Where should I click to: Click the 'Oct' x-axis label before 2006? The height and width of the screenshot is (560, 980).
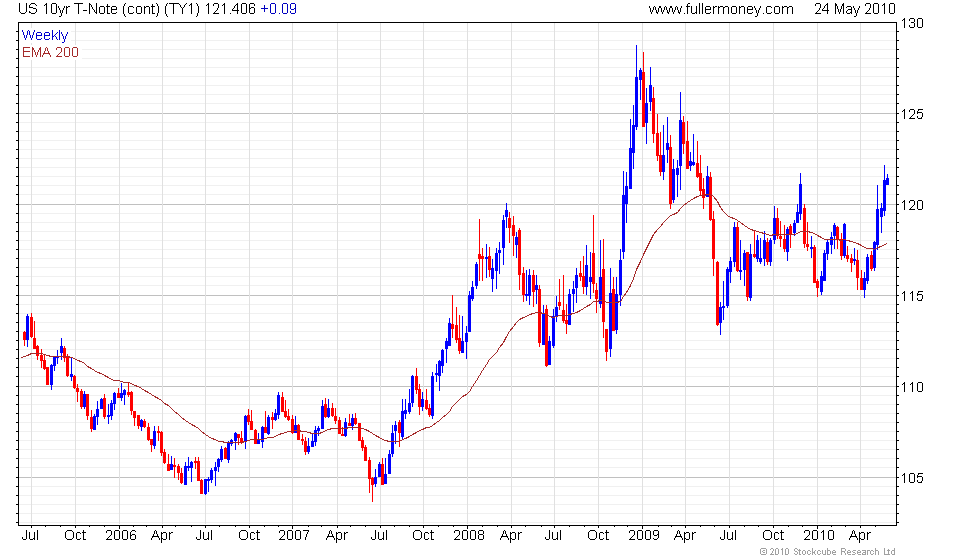click(75, 536)
